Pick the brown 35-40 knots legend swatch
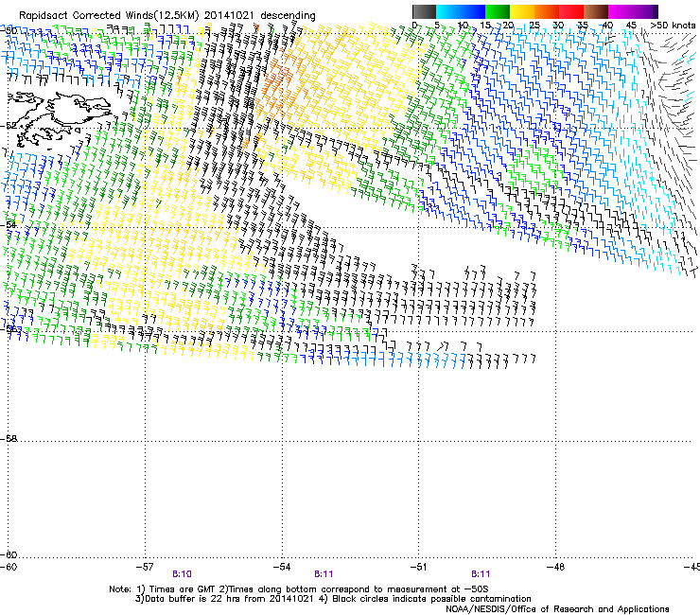700x615 pixels. click(x=596, y=11)
